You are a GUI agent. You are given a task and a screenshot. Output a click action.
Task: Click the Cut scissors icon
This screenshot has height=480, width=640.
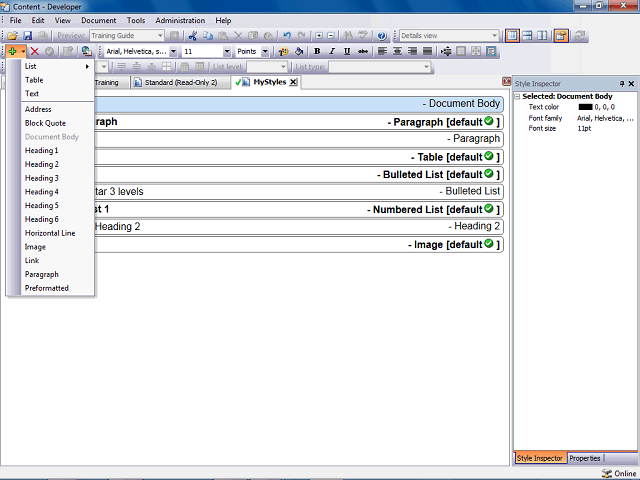tap(193, 36)
